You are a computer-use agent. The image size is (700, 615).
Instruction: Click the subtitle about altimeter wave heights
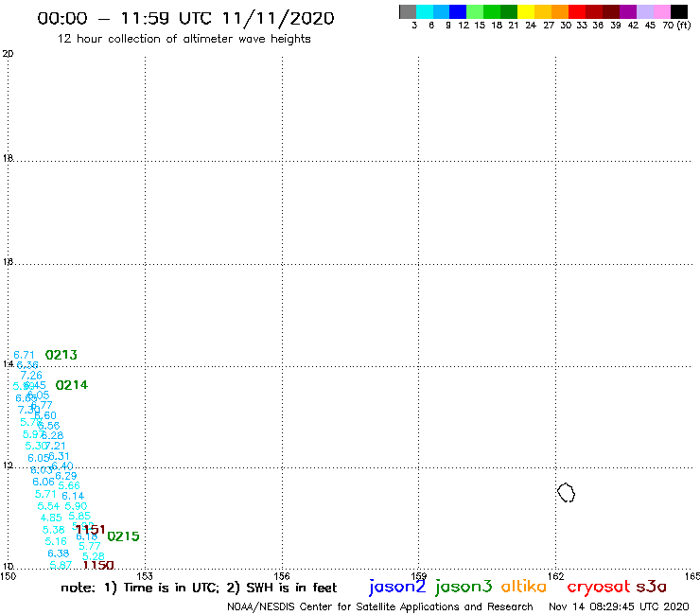click(184, 39)
